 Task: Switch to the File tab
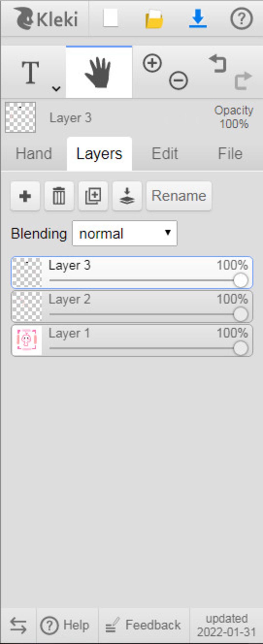[230, 154]
